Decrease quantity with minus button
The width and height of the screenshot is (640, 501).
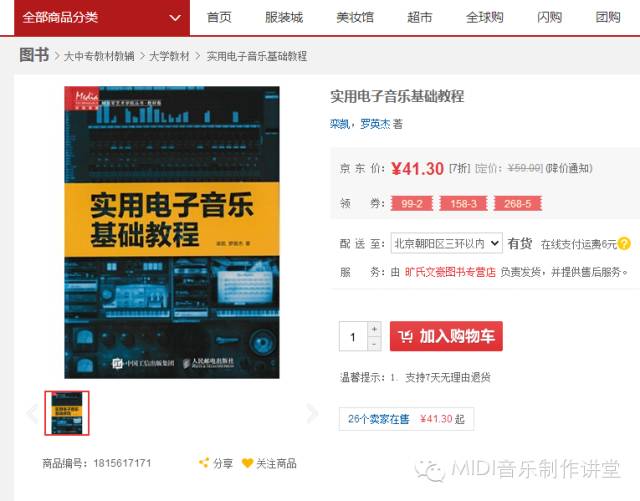[x=374, y=344]
